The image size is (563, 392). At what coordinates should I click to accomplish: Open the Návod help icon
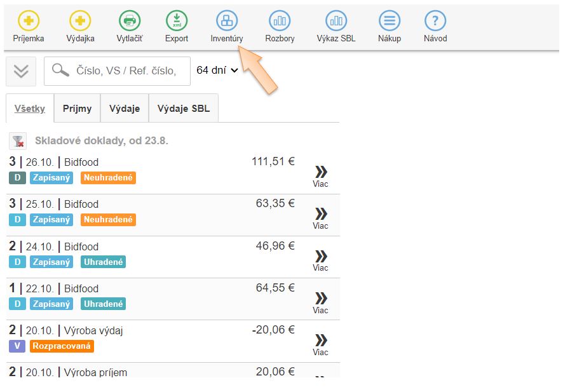[x=435, y=22]
